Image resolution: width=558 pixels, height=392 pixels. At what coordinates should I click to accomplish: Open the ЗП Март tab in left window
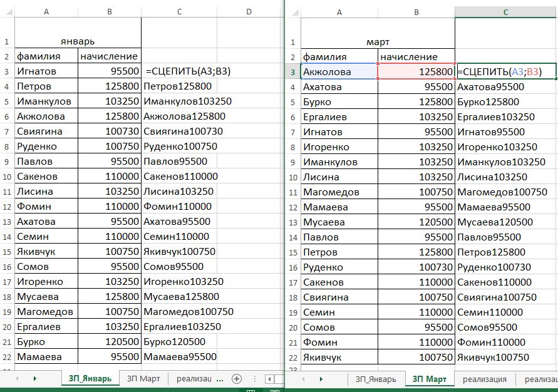tap(144, 378)
